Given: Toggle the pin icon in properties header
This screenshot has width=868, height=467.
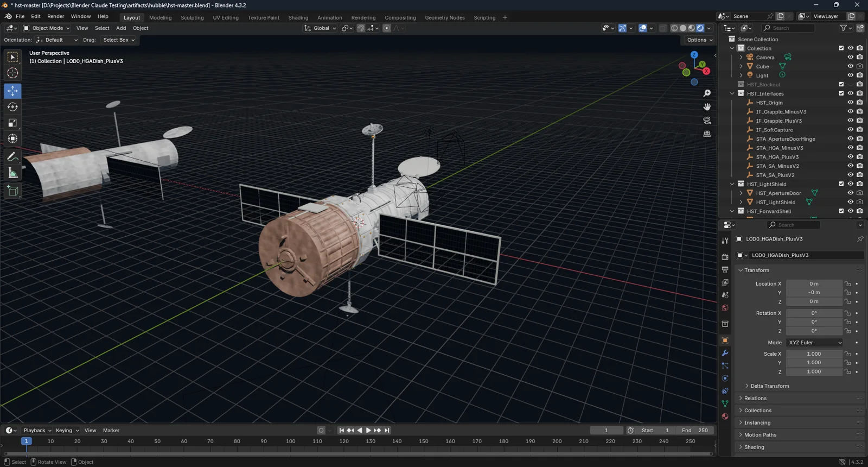Looking at the screenshot, I should click(x=860, y=239).
